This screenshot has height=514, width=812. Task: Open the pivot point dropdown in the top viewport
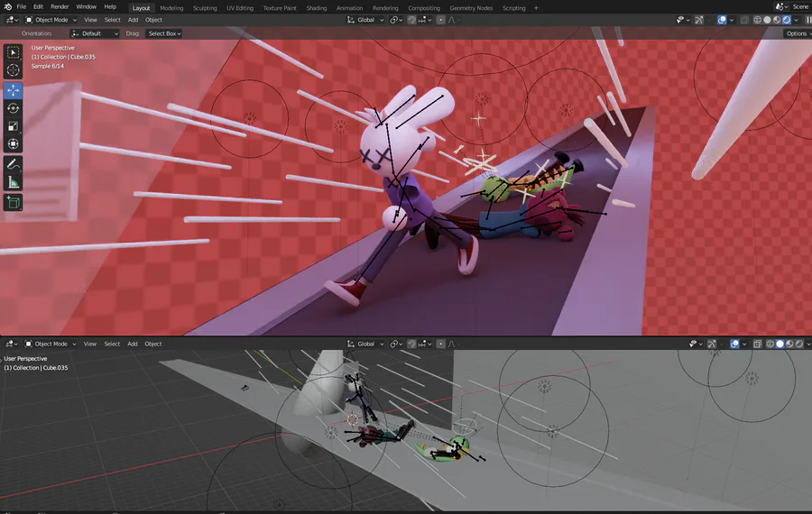(396, 20)
